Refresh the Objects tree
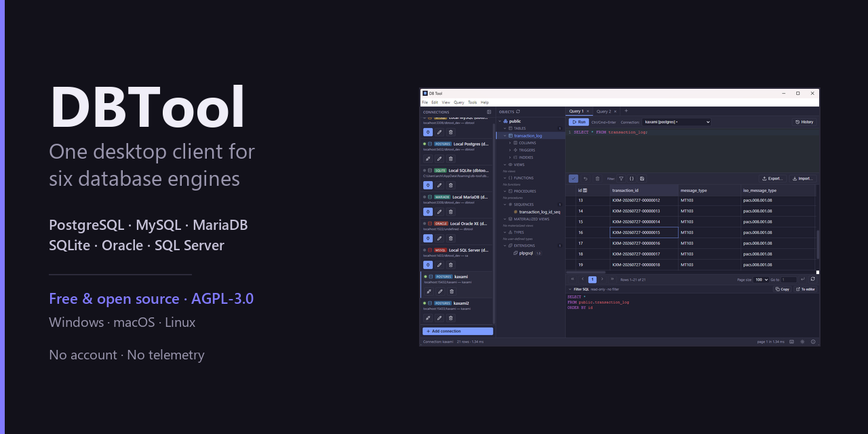The height and width of the screenshot is (434, 868). coord(518,112)
